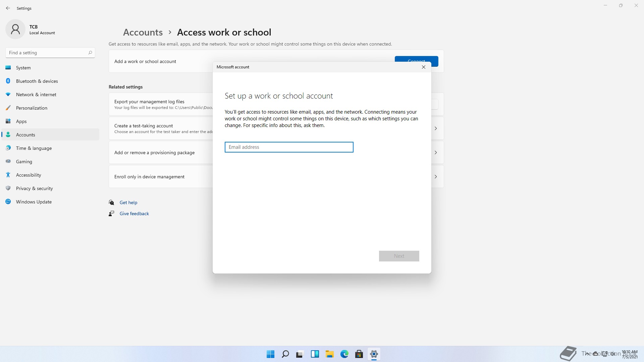This screenshot has height=362, width=644.
Task: Open the Windows Start menu
Action: (270, 354)
